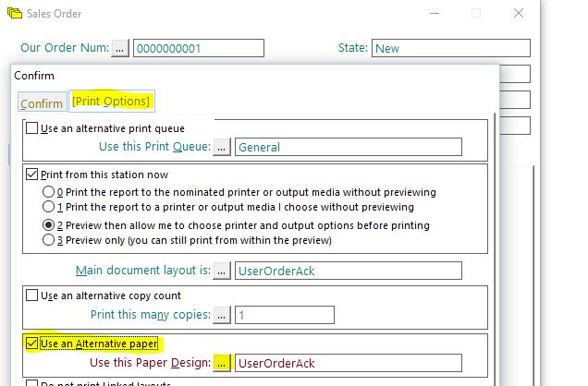Click the State field showing New
Viewport: 588px width, 386px height.
(451, 48)
